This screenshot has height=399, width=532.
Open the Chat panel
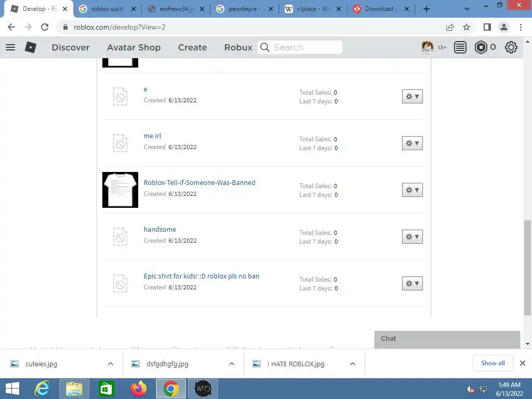(447, 339)
